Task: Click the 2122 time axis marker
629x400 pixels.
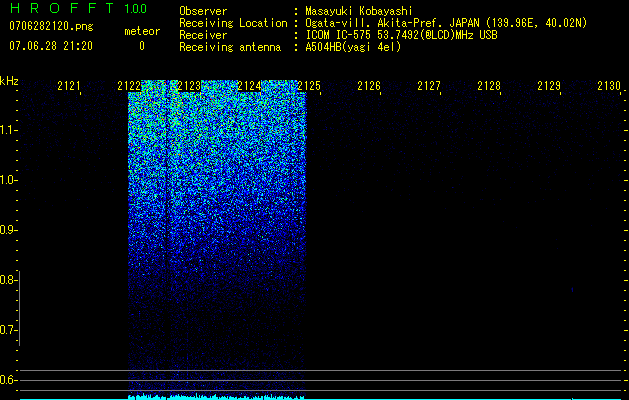Action: pos(129,86)
